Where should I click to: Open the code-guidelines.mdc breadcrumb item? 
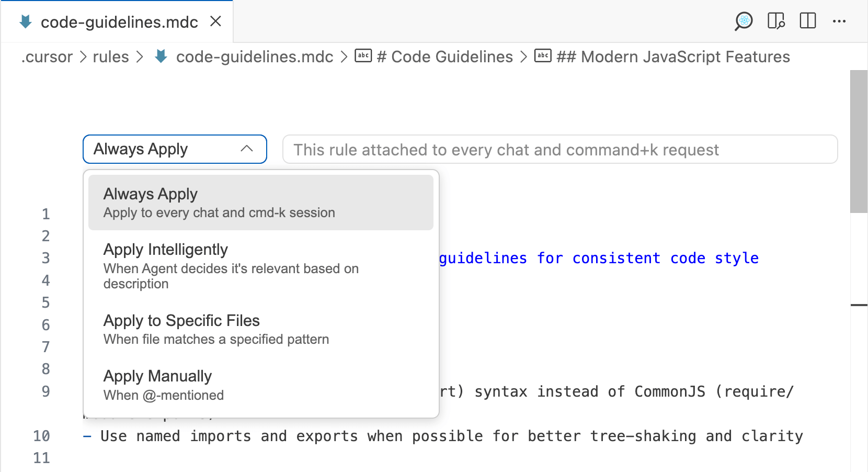(255, 57)
